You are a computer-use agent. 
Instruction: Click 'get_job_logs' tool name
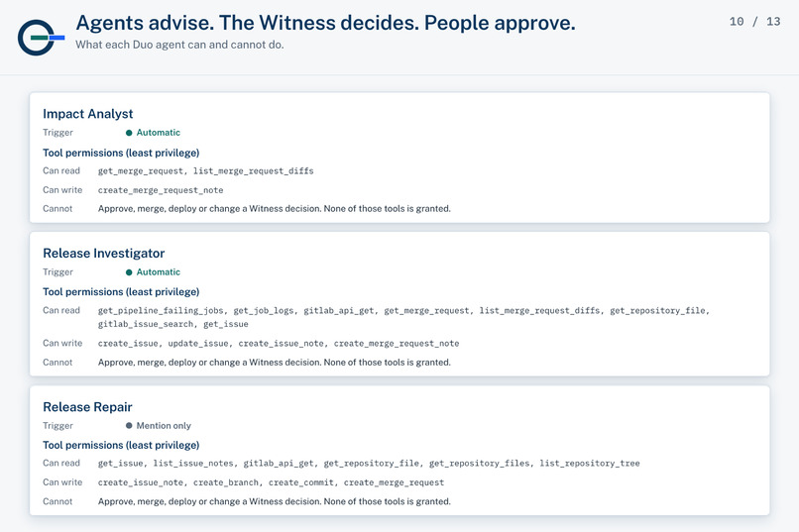(264, 310)
